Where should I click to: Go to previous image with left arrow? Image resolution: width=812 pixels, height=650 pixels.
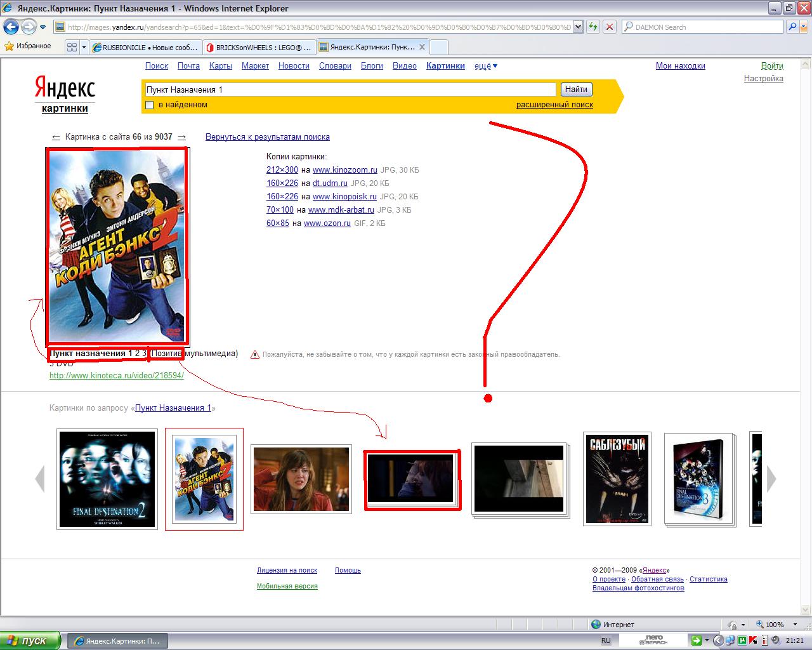coord(56,137)
